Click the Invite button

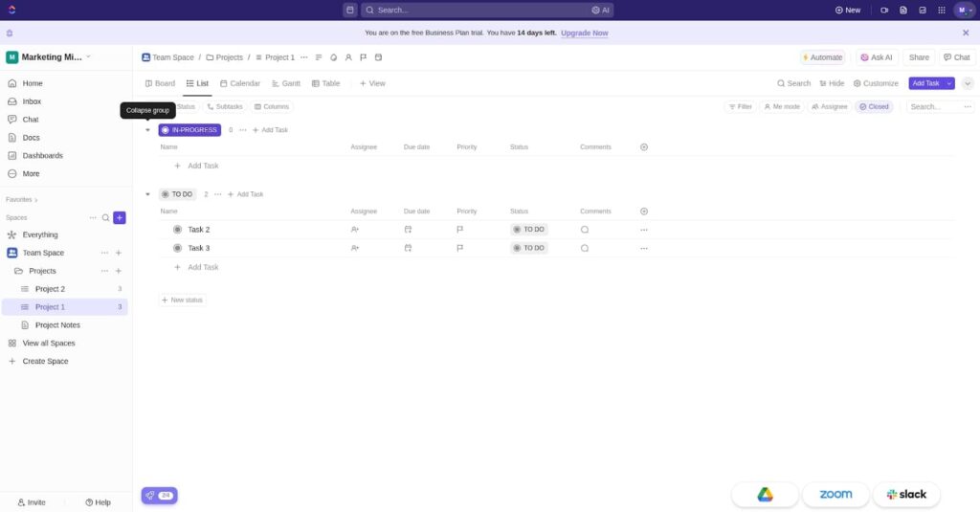[32, 502]
